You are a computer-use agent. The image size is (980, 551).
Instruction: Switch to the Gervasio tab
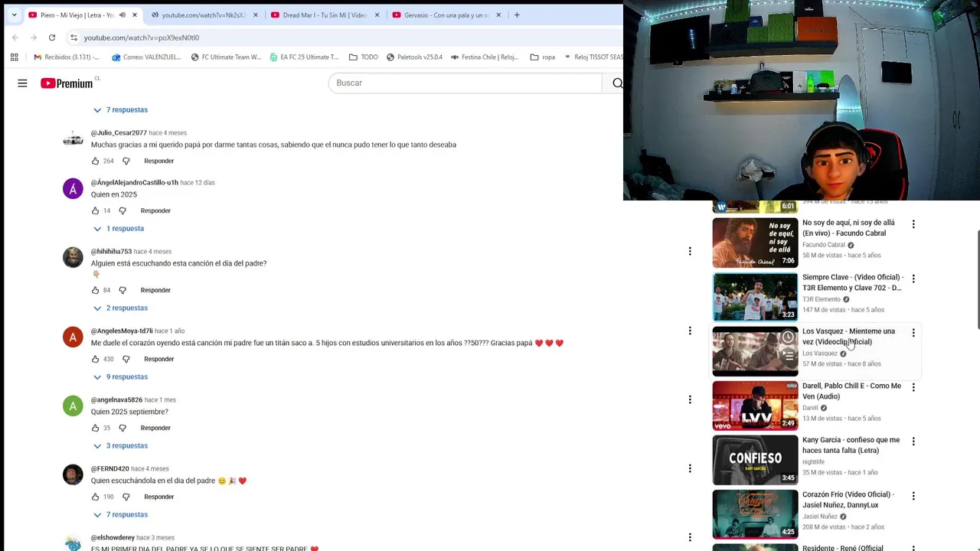[x=446, y=15]
